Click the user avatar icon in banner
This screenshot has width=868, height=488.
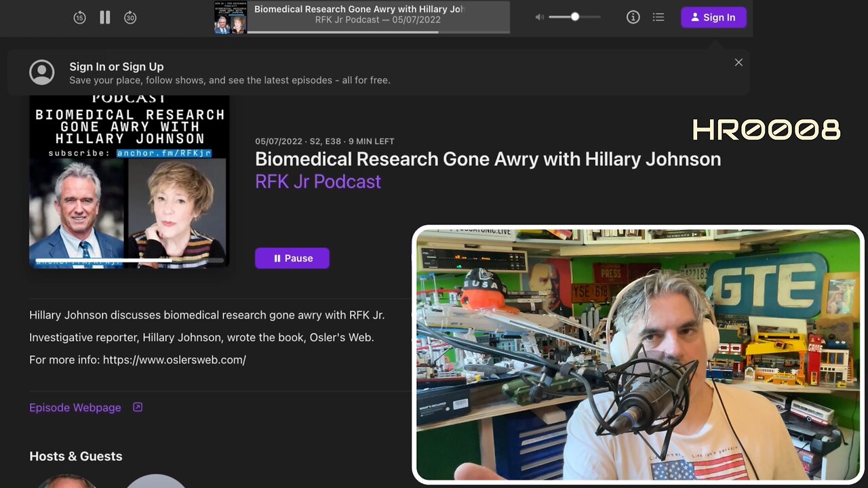tap(42, 73)
